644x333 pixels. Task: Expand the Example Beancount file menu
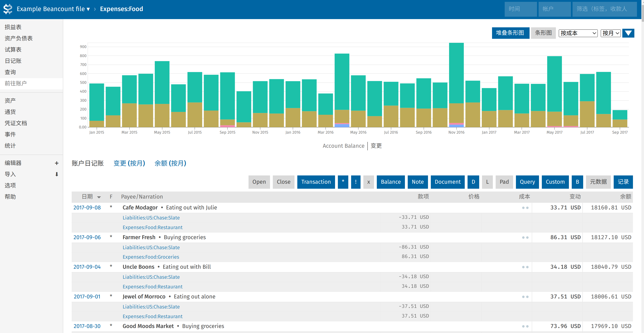pyautogui.click(x=53, y=9)
